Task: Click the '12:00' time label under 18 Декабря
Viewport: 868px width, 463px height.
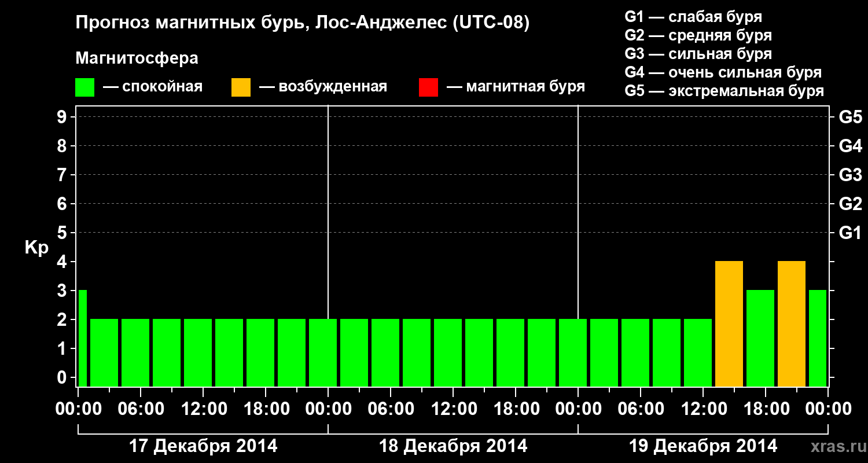Action: (453, 409)
